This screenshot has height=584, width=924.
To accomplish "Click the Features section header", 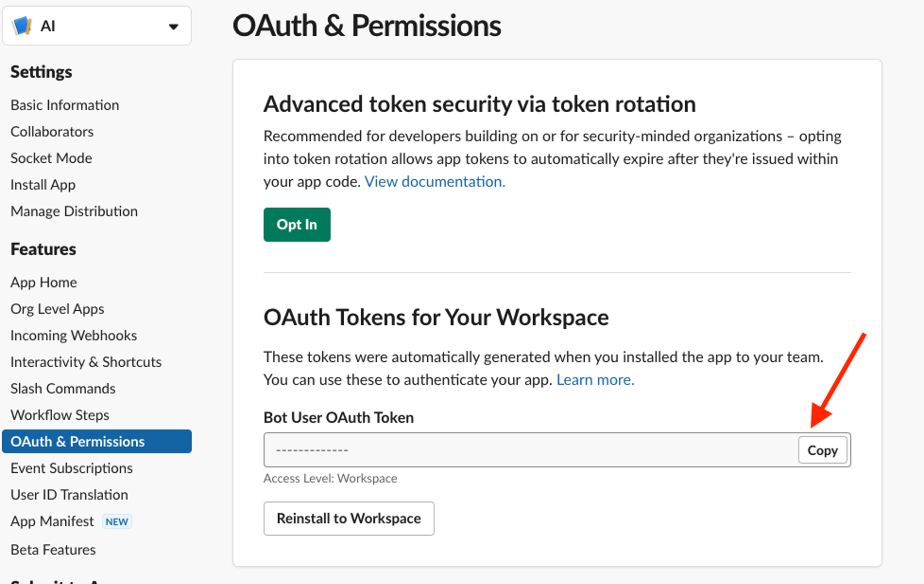I will click(43, 249).
